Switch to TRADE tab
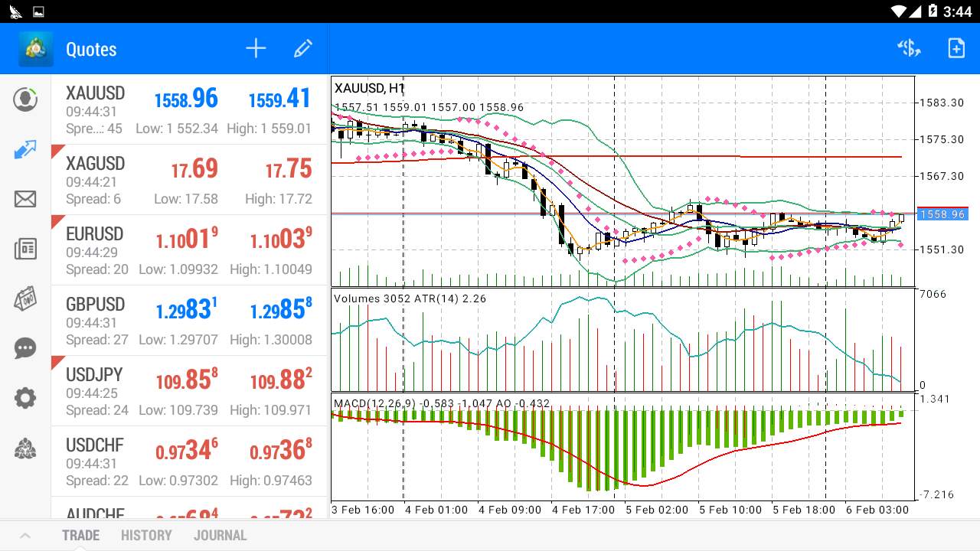 (81, 536)
